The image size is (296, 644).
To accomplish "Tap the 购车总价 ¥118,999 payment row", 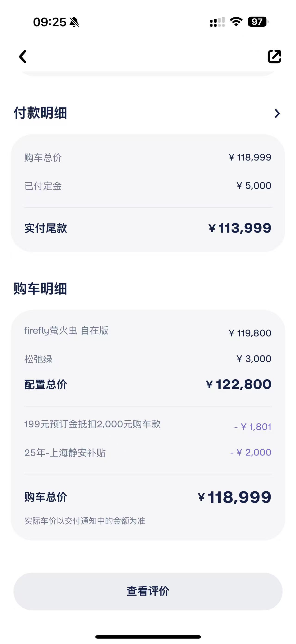I will (x=148, y=157).
